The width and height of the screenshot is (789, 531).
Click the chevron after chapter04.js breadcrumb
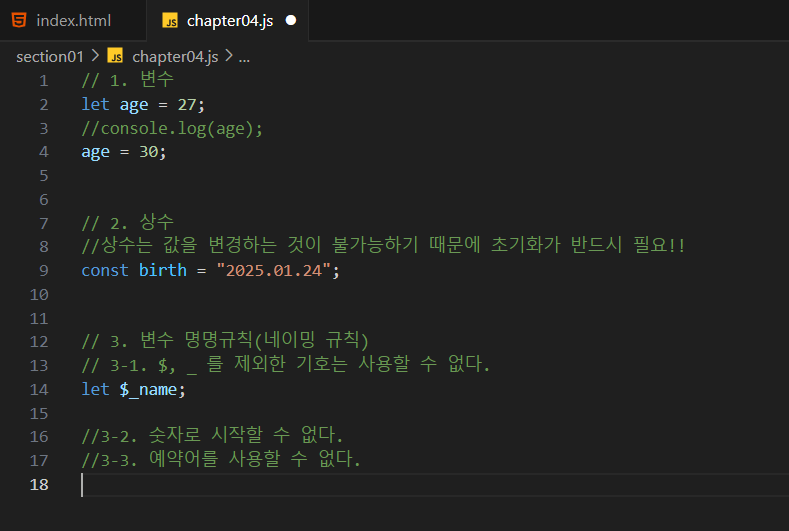point(228,56)
